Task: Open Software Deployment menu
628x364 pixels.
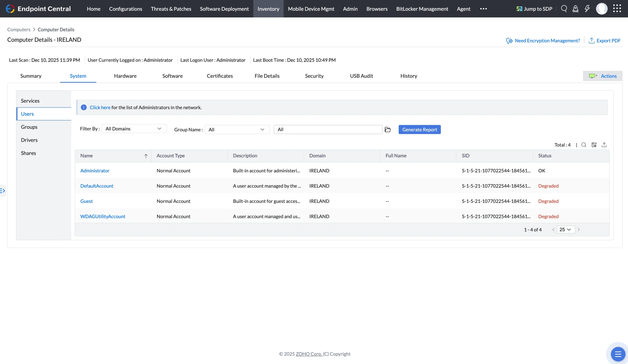Action: point(224,9)
